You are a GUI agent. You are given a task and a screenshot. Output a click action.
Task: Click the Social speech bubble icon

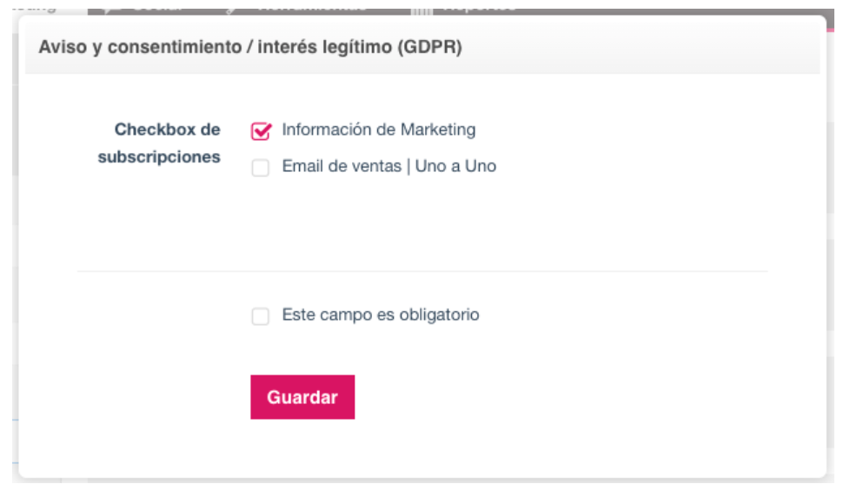pyautogui.click(x=111, y=7)
